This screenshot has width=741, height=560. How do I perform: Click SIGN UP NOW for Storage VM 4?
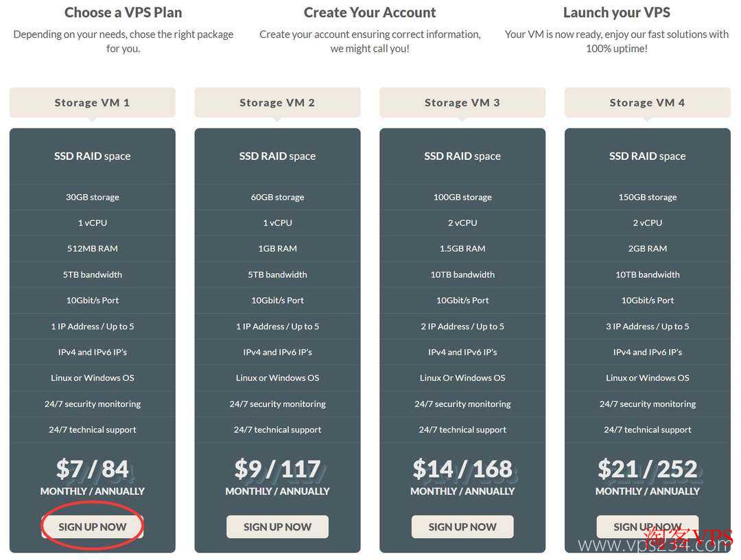tap(647, 526)
